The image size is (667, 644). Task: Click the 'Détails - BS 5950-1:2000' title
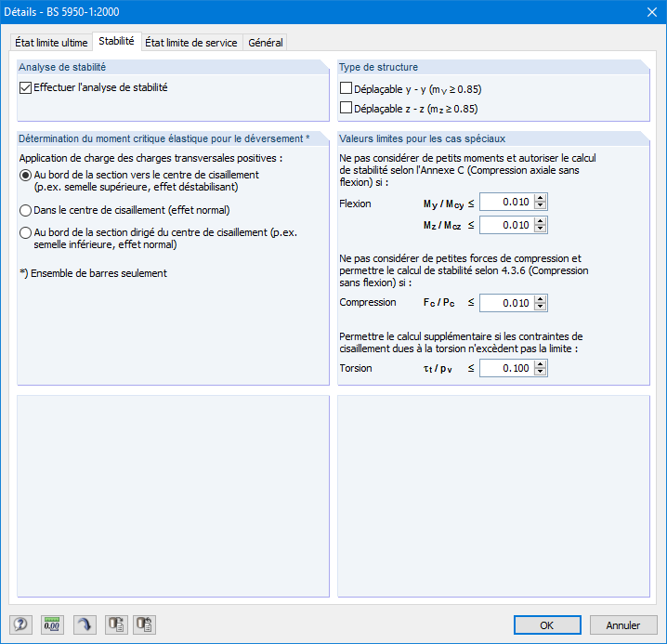61,12
